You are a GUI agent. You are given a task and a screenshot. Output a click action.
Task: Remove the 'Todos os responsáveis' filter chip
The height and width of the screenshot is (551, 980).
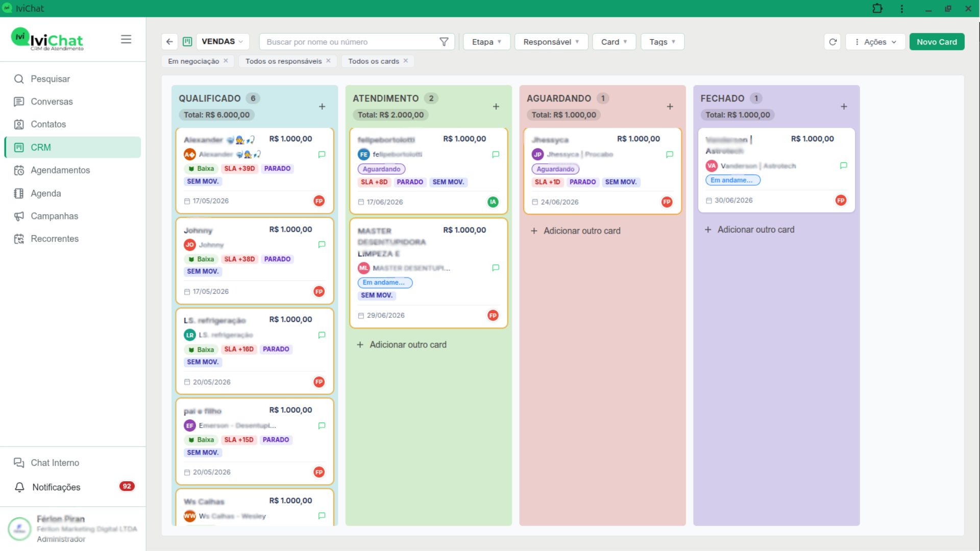(x=328, y=61)
